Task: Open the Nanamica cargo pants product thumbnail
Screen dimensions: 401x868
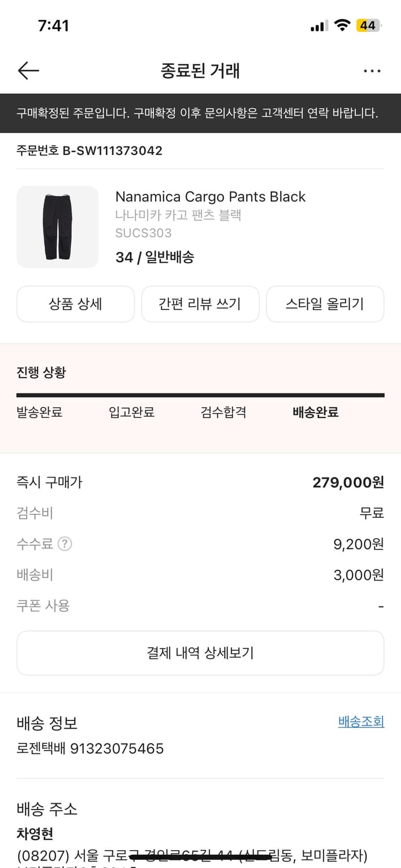Action: coord(57,226)
